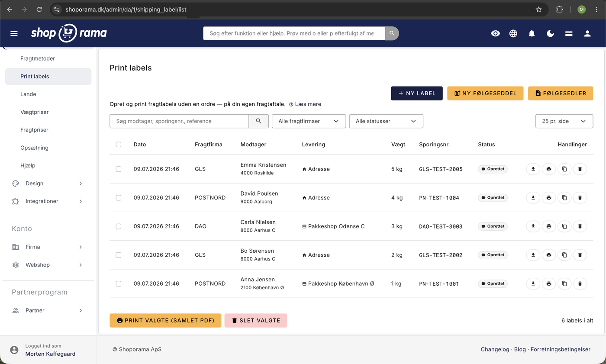The height and width of the screenshot is (364, 606).
Task: Print the David Poulsen label
Action: pyautogui.click(x=549, y=198)
